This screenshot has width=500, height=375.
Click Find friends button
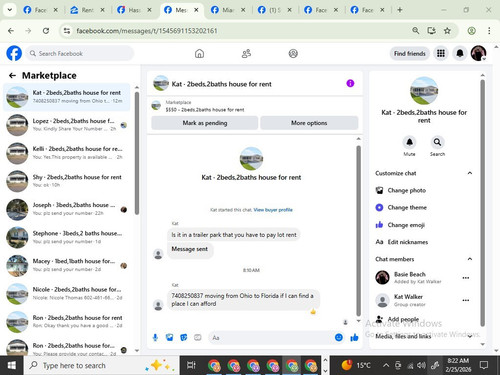pyautogui.click(x=410, y=53)
